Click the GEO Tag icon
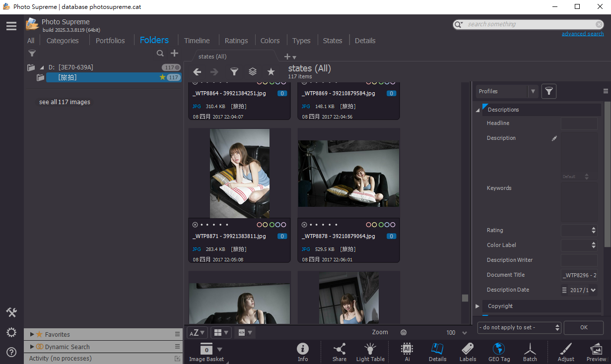 (x=499, y=352)
